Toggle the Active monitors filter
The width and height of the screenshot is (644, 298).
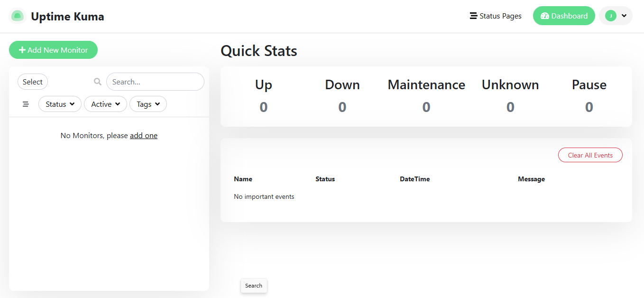click(x=105, y=104)
